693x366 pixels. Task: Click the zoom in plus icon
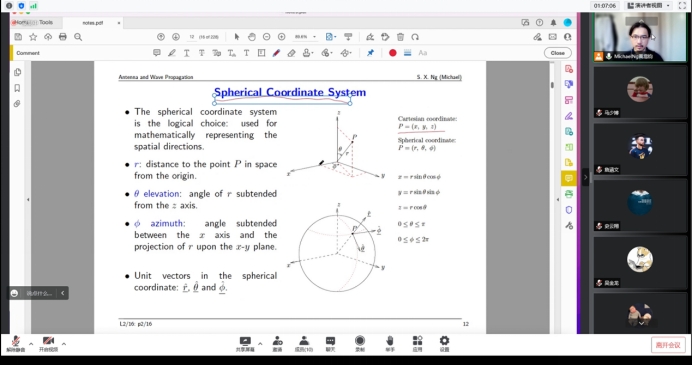point(282,37)
